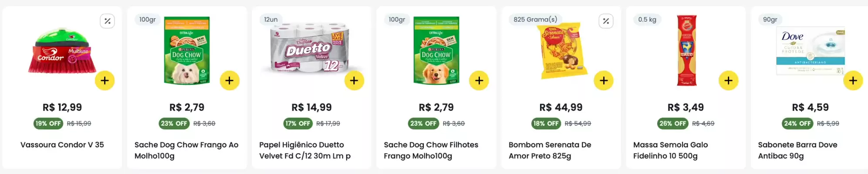Click the Dove soap product image
The width and height of the screenshot is (868, 174).
pyautogui.click(x=810, y=50)
